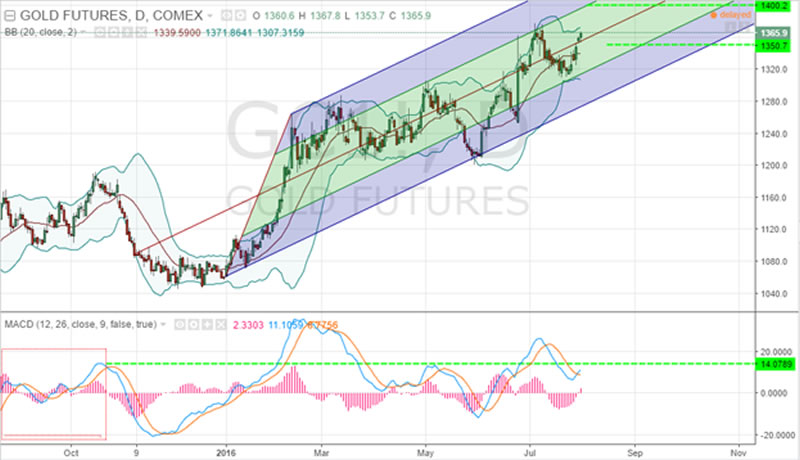800x460 pixels.
Task: Remove the MACD indicator with its X icon
Action: pyautogui.click(x=221, y=324)
